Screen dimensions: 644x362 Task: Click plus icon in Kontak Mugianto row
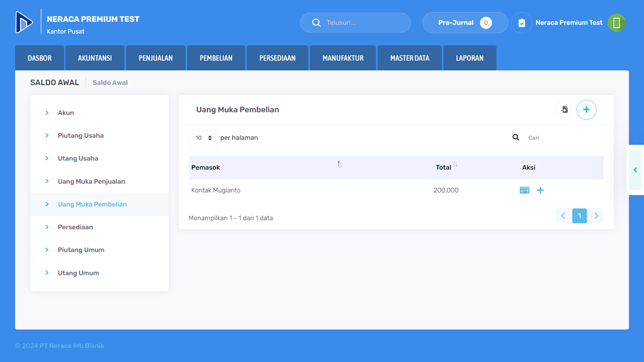pos(540,190)
